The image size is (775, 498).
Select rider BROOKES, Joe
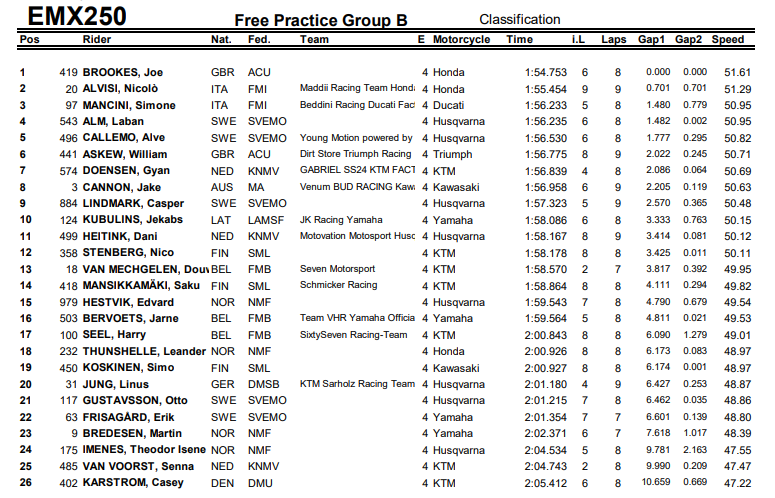tap(123, 73)
